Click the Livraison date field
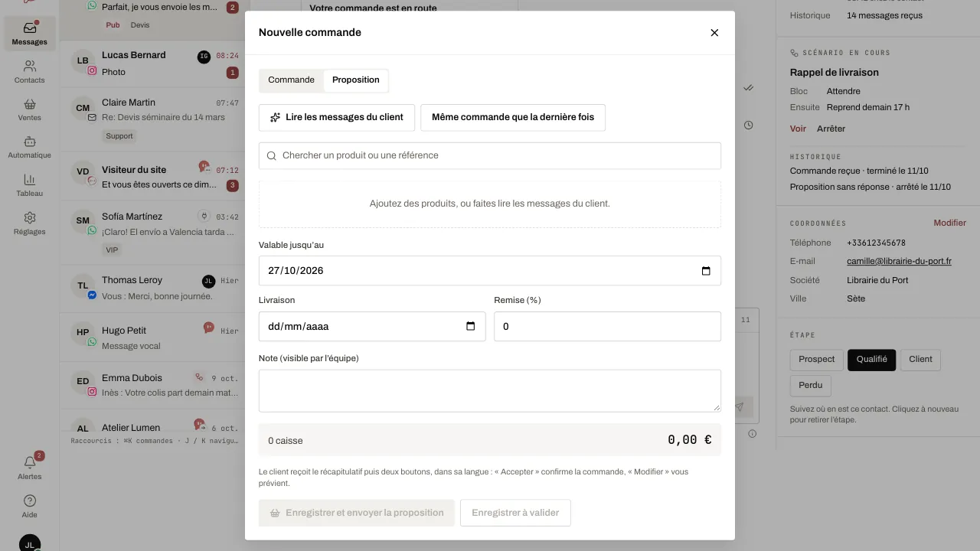Image resolution: width=980 pixels, height=551 pixels. [372, 327]
